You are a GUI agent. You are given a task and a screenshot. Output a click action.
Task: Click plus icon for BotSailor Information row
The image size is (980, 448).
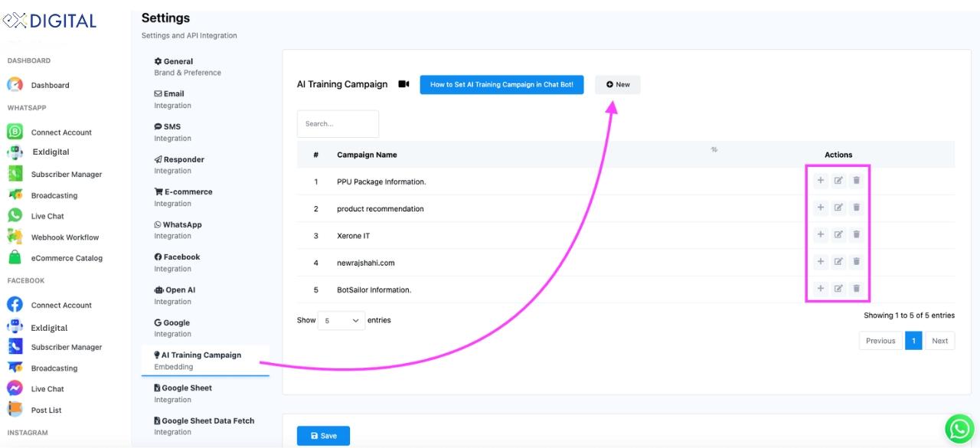[820, 289]
